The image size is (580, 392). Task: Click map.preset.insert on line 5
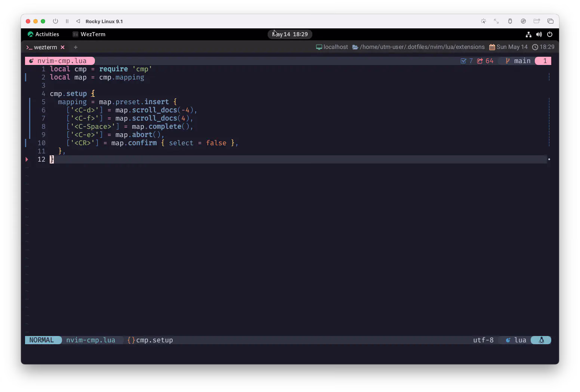point(134,102)
